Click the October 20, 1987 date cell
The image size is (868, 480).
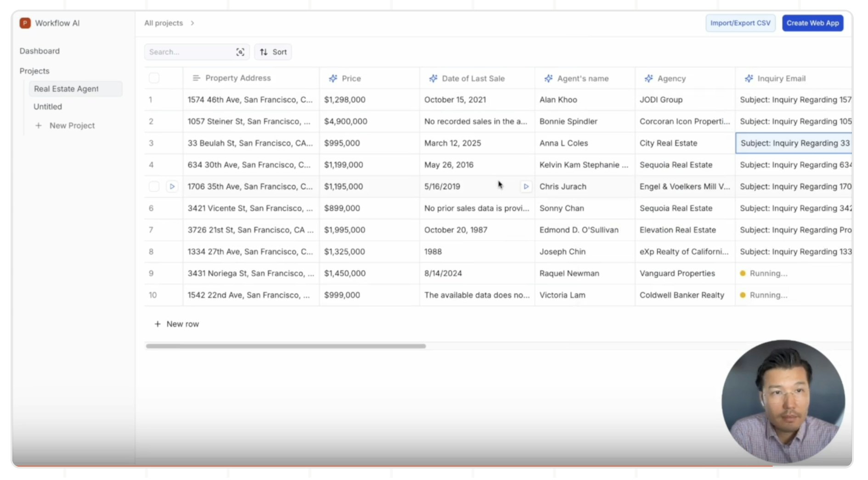tap(477, 230)
